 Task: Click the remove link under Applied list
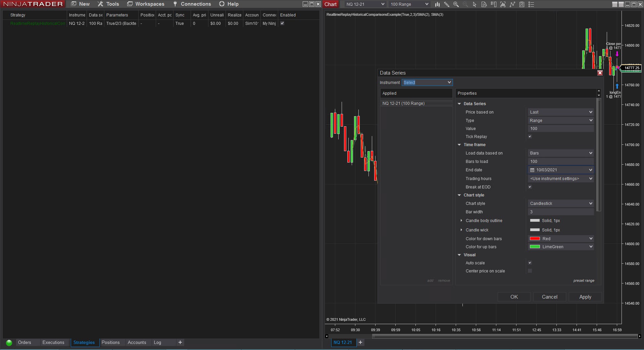point(444,281)
